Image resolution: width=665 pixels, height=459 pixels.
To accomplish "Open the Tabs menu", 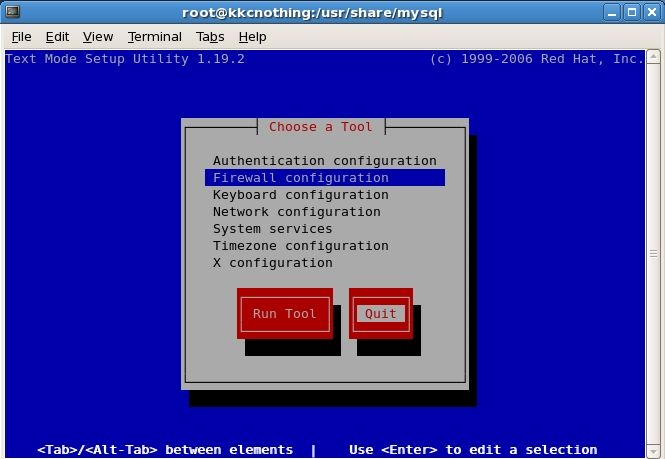I will pyautogui.click(x=210, y=37).
